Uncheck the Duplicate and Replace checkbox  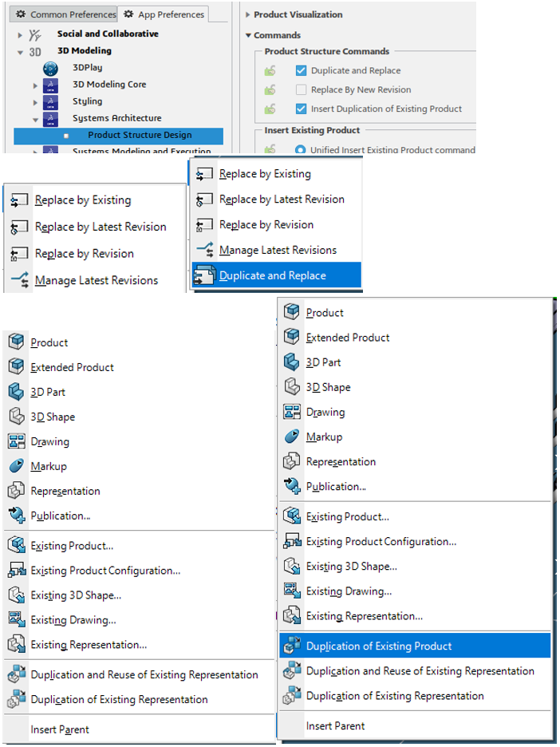coord(301,70)
